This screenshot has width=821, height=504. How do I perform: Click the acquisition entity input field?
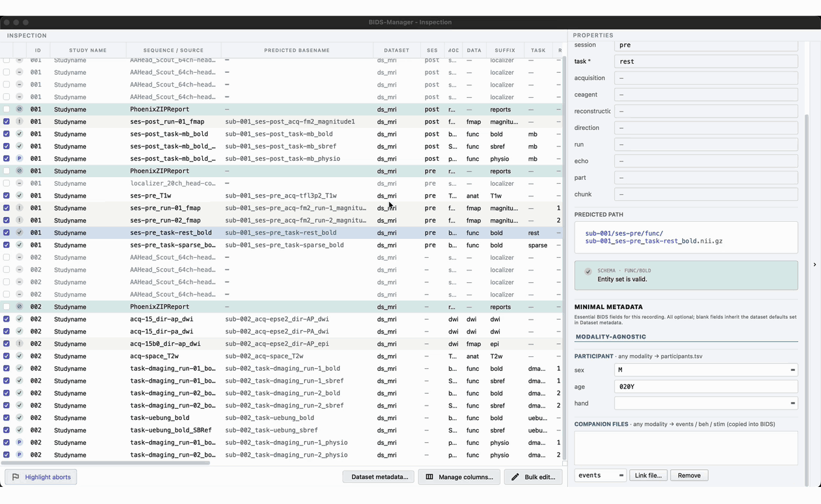pyautogui.click(x=706, y=78)
